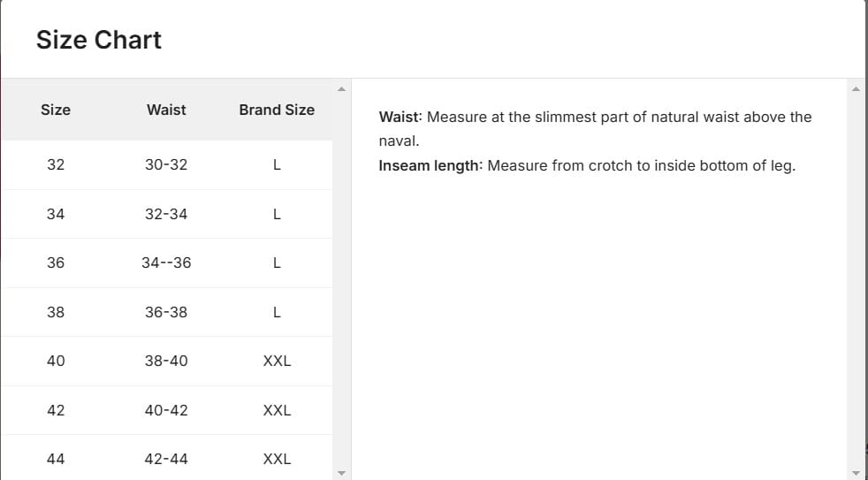Screen dimensions: 868x480
Task: Click the size table's scroll up arrow
Action: pyautogui.click(x=341, y=88)
